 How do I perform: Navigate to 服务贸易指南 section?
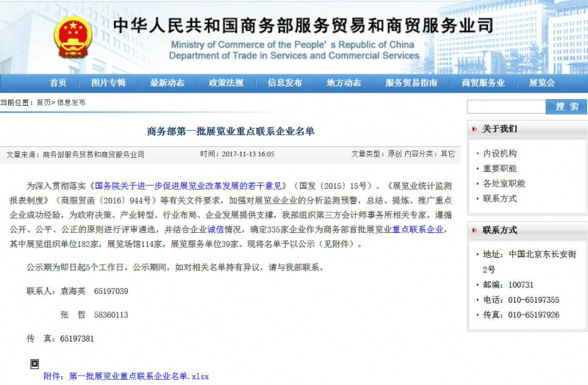point(411,83)
